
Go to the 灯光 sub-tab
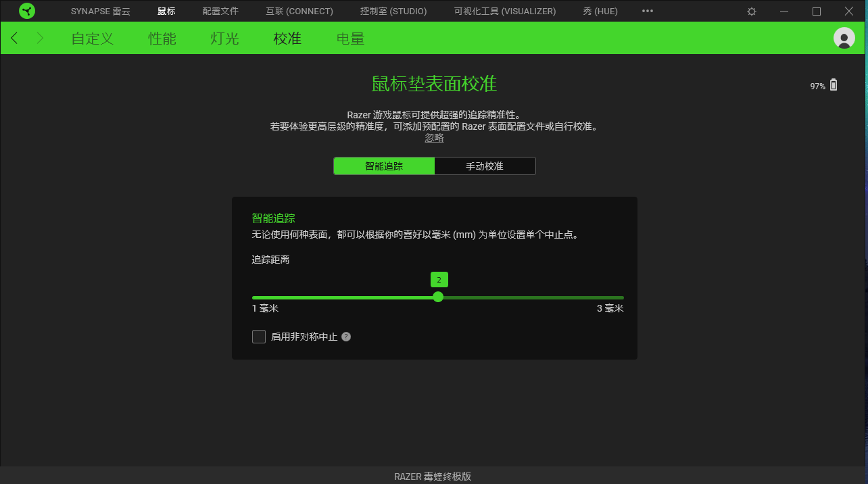coord(225,39)
